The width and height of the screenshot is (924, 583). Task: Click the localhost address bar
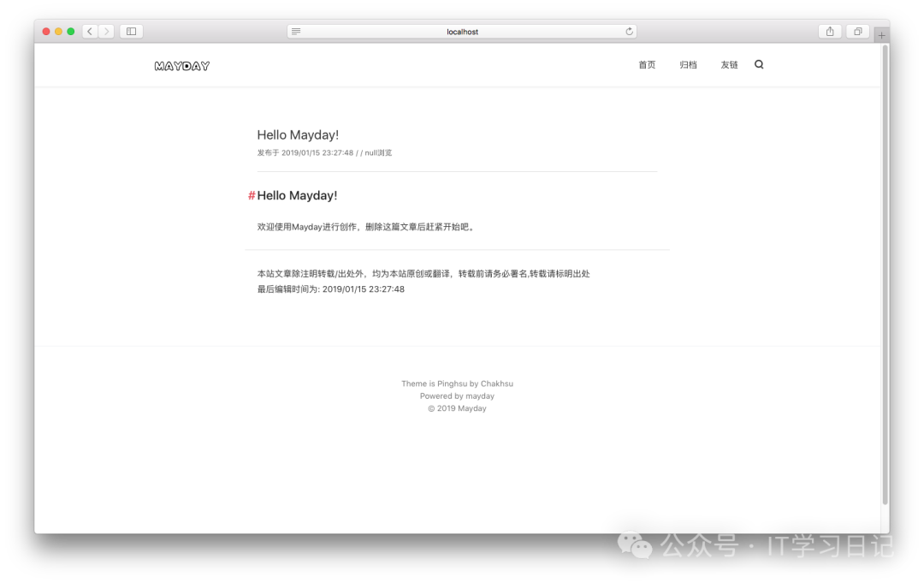click(462, 32)
